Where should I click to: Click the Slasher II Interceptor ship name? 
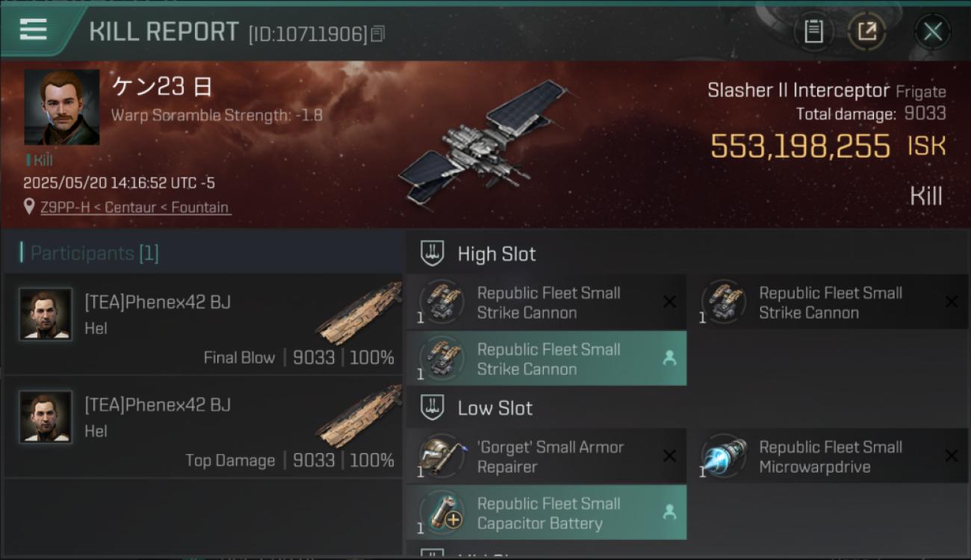[x=798, y=90]
